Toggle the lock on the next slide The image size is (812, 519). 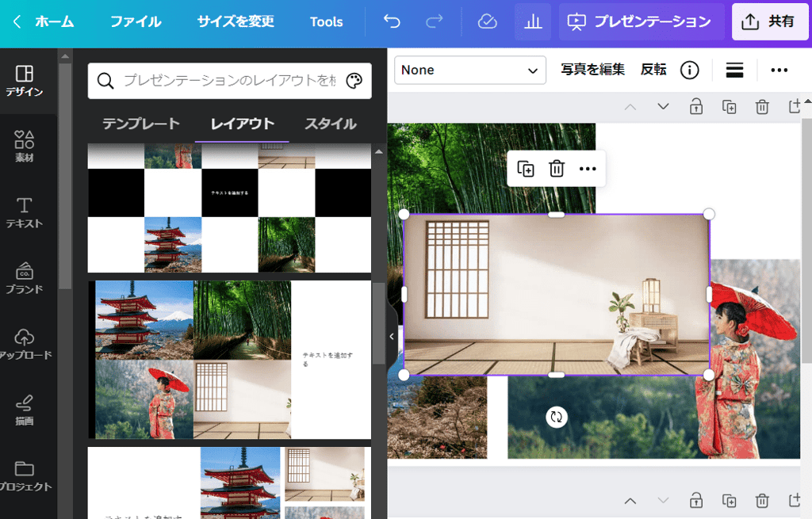(696, 501)
